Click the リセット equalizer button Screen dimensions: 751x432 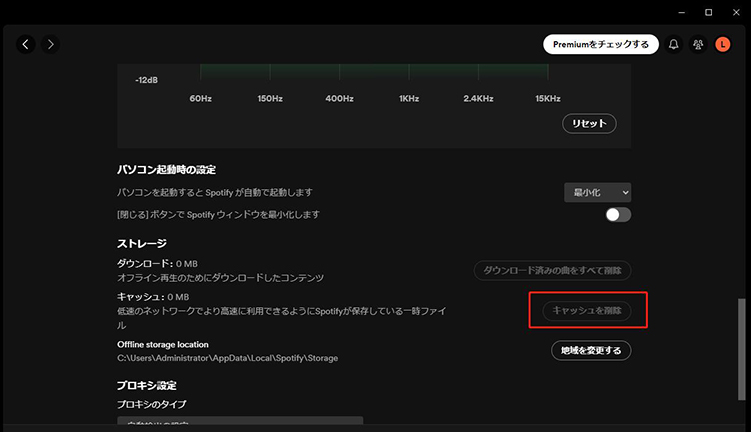click(x=589, y=124)
